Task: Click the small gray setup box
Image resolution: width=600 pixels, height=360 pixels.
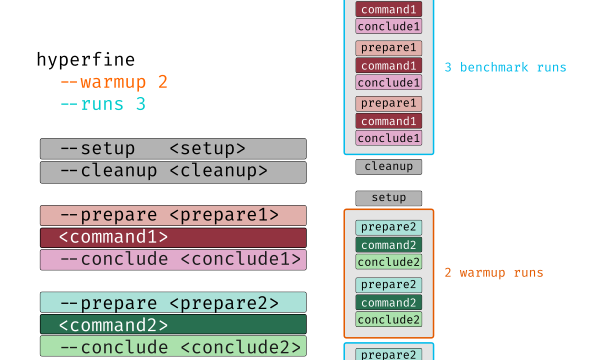Action: pos(388,198)
